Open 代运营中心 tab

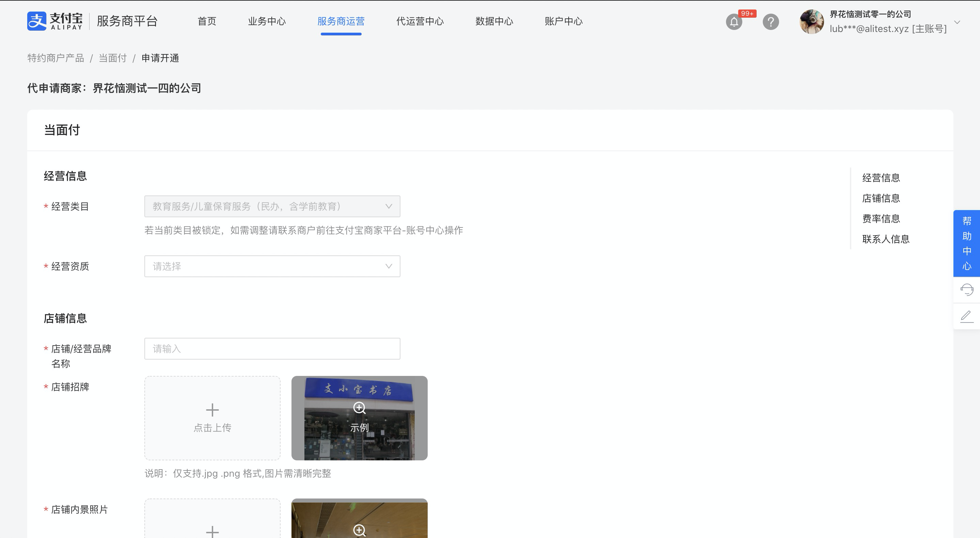(420, 21)
